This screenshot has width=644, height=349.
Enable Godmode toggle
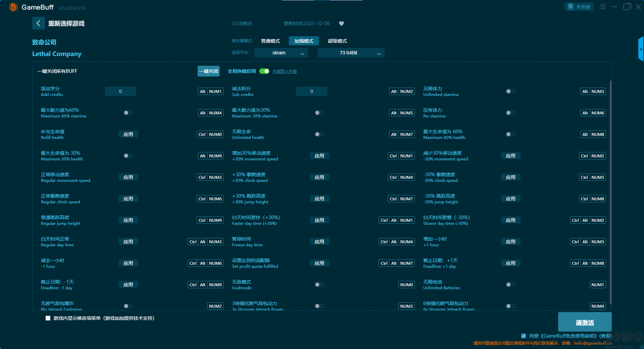pyautogui.click(x=320, y=285)
